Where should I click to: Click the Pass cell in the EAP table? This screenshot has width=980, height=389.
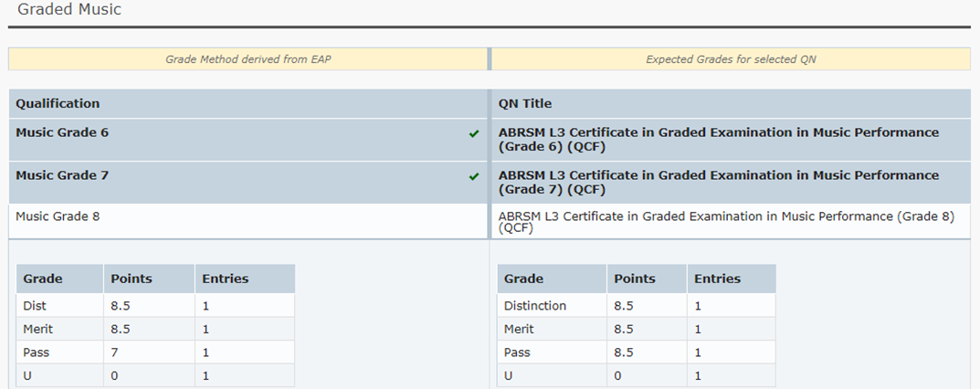tap(60, 352)
